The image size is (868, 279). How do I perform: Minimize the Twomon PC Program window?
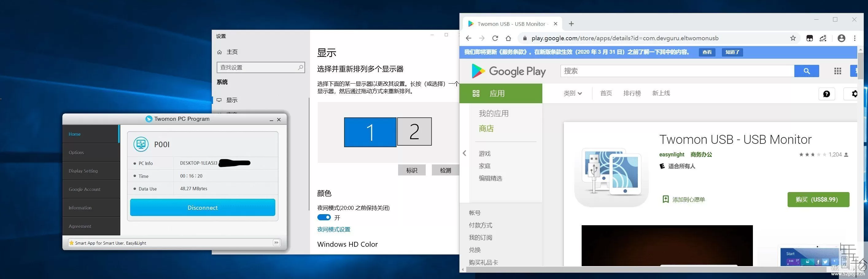coord(271,120)
